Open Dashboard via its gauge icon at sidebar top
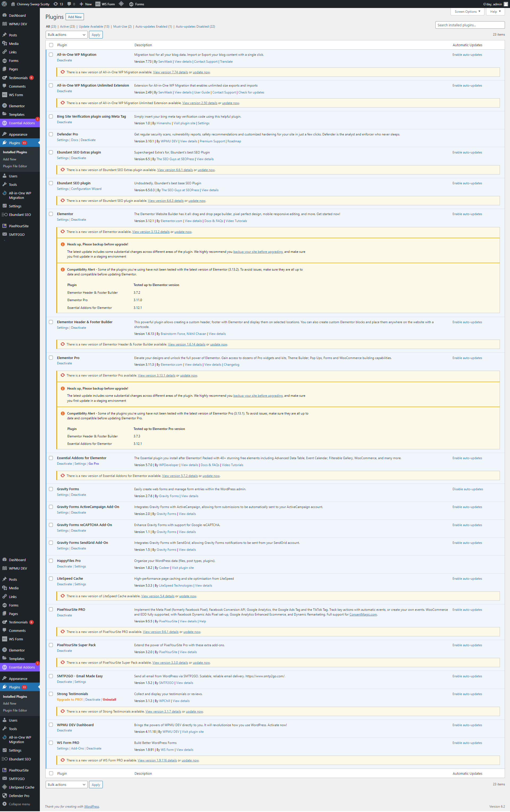This screenshot has height=812, width=510. coord(5,15)
